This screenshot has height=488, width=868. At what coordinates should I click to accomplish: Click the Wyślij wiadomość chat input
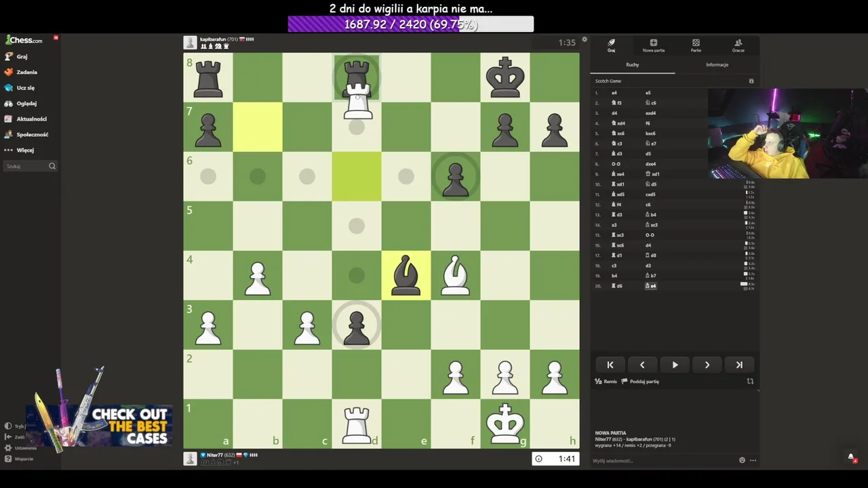point(663,461)
